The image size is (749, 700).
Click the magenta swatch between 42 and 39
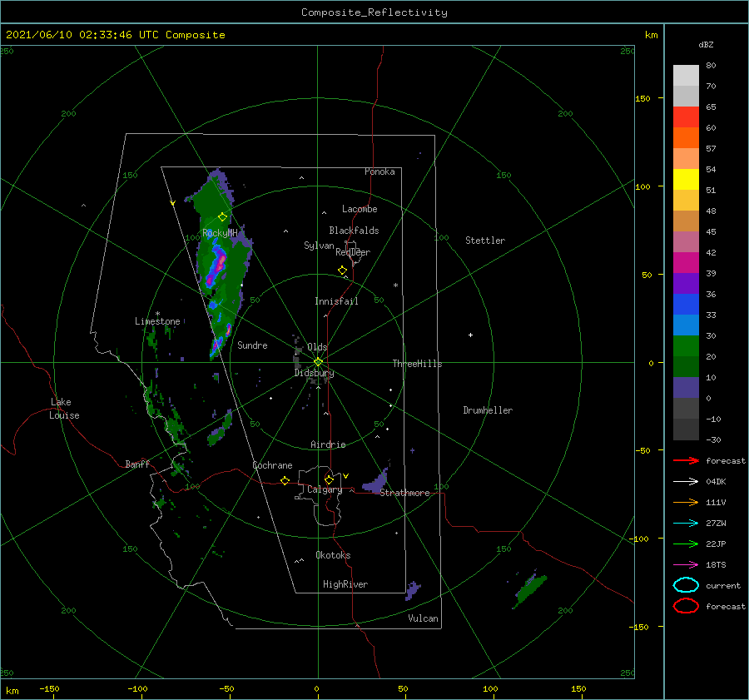coord(686,262)
